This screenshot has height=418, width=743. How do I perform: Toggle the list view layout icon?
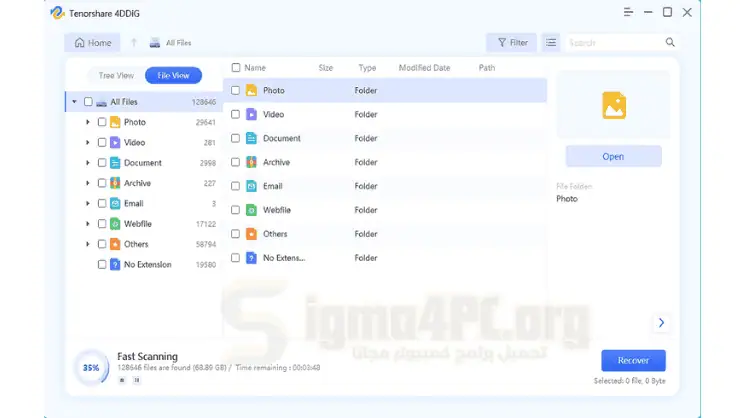551,43
